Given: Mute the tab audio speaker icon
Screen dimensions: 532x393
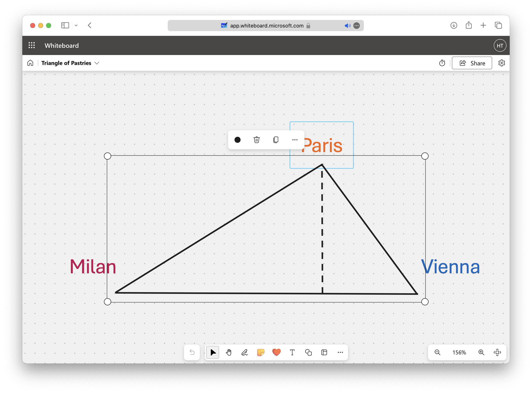Looking at the screenshot, I should [x=347, y=26].
